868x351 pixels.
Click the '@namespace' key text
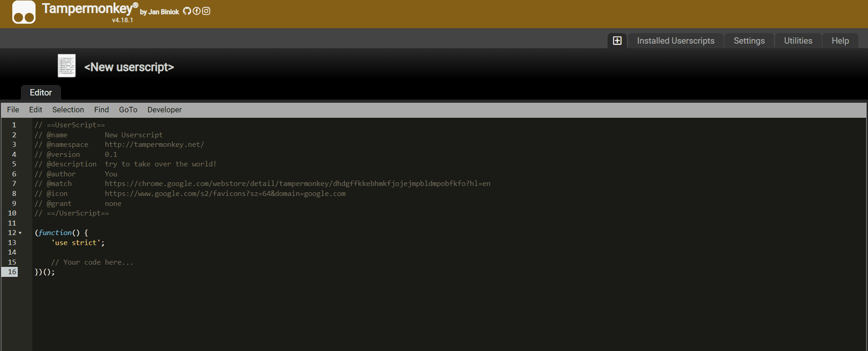click(67, 145)
